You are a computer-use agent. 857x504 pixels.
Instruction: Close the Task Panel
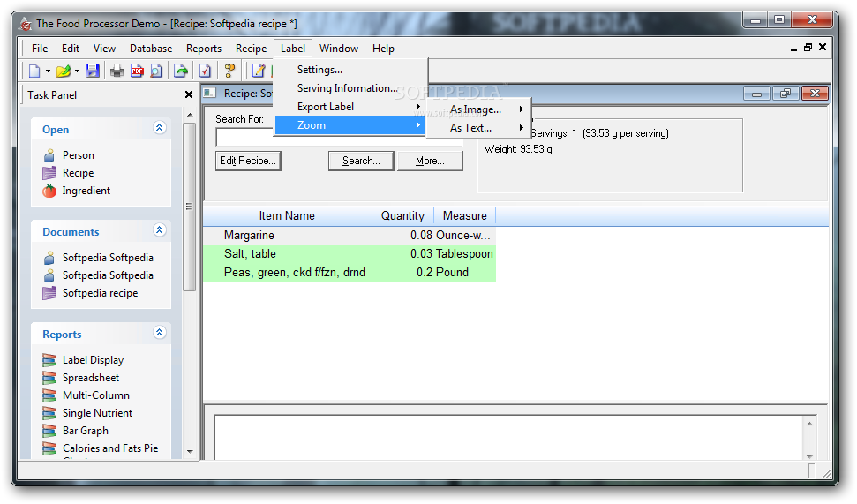(x=189, y=94)
